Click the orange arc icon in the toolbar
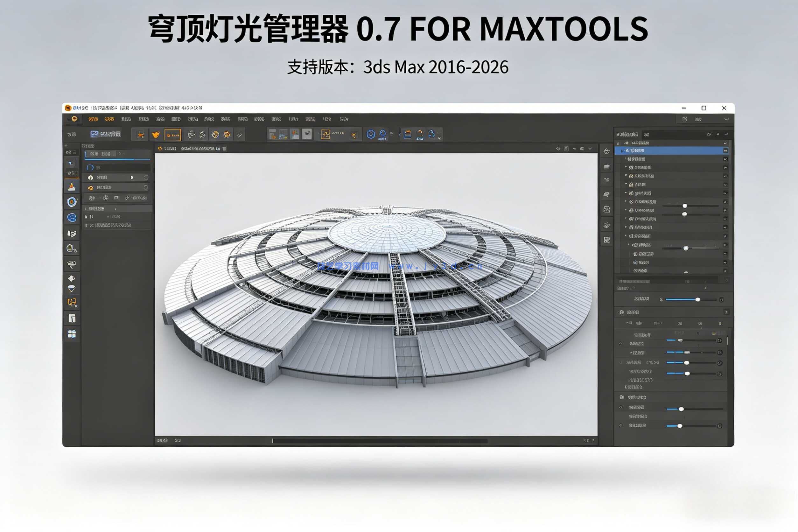Viewport: 798px width, 532px height. point(420,134)
